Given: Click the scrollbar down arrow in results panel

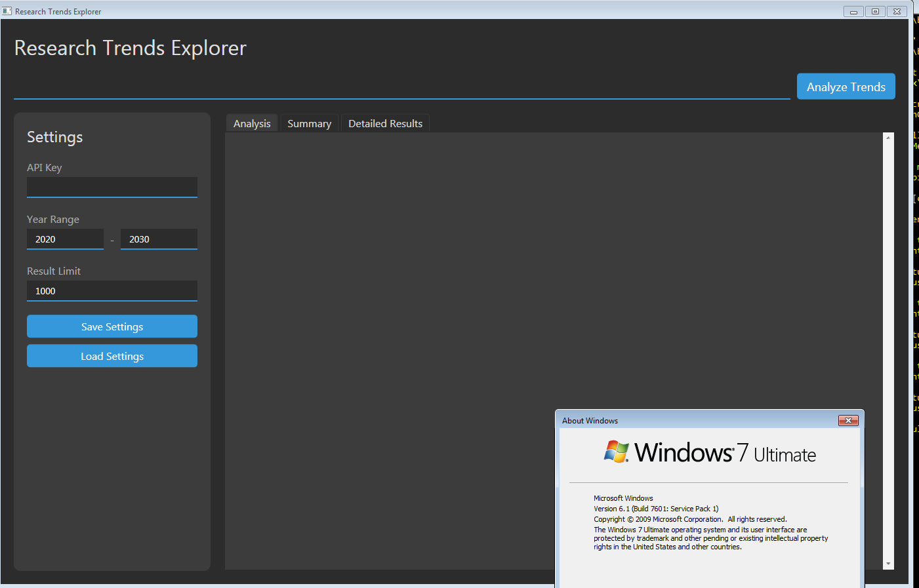Looking at the screenshot, I should click(889, 564).
